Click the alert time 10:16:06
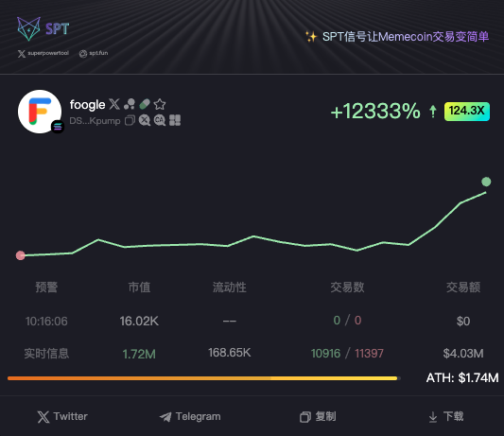The width and height of the screenshot is (504, 436). 46,322
